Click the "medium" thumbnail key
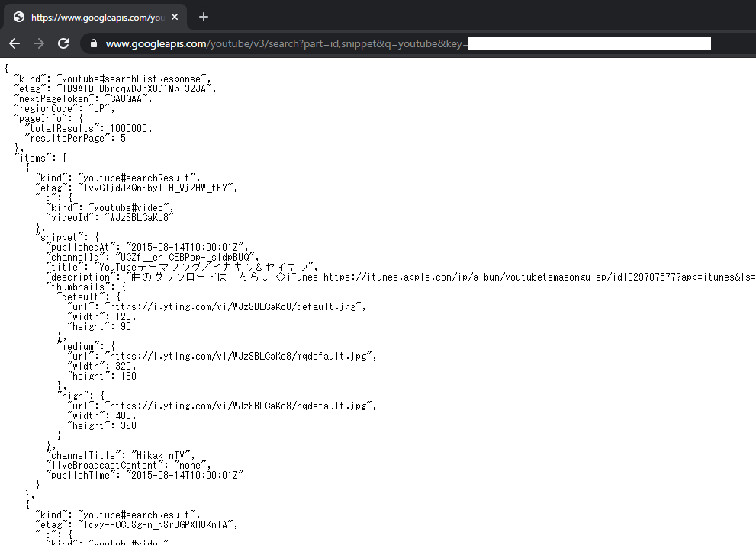756x545 pixels. [x=78, y=347]
